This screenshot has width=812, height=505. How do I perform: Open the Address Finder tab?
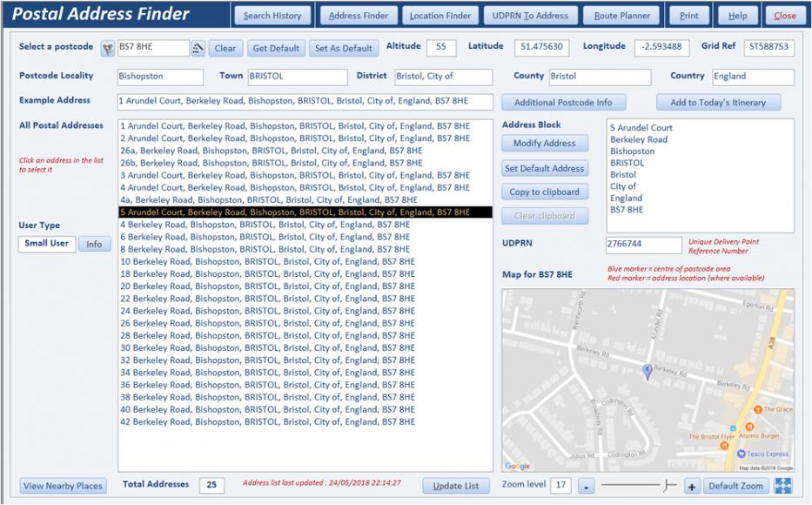(x=359, y=16)
